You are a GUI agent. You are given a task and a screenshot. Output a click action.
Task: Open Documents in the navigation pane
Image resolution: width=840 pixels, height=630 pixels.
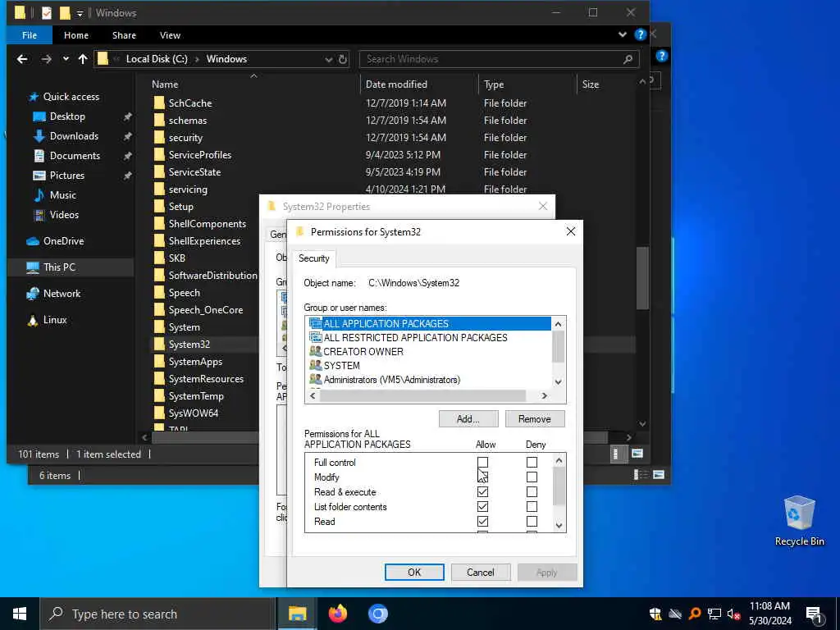click(75, 156)
